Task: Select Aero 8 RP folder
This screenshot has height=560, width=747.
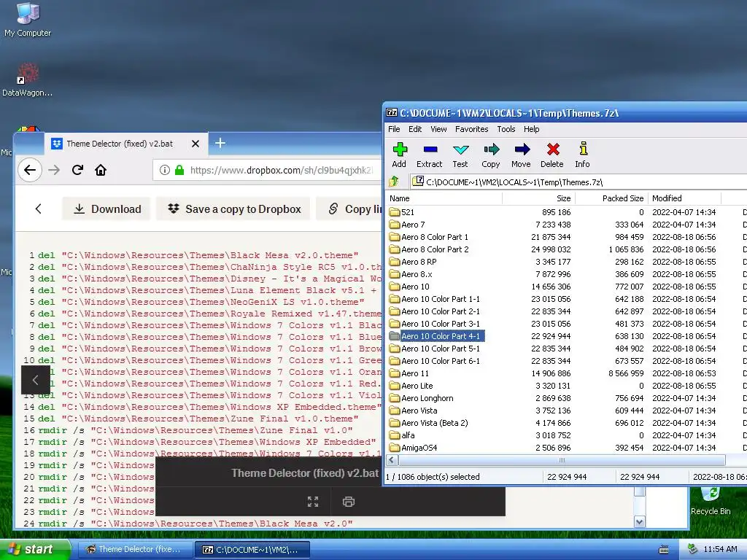Action: pyautogui.click(x=413, y=262)
